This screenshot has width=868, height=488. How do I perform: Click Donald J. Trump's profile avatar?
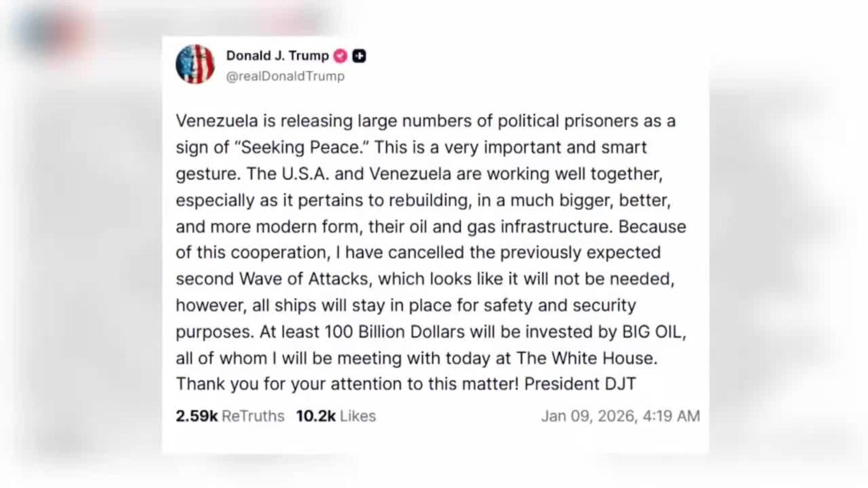(195, 64)
